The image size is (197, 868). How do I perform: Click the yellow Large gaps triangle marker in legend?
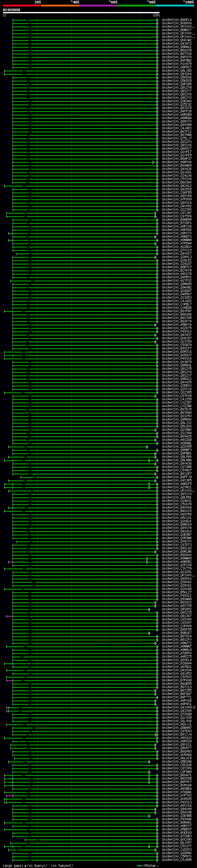[x=25, y=866]
